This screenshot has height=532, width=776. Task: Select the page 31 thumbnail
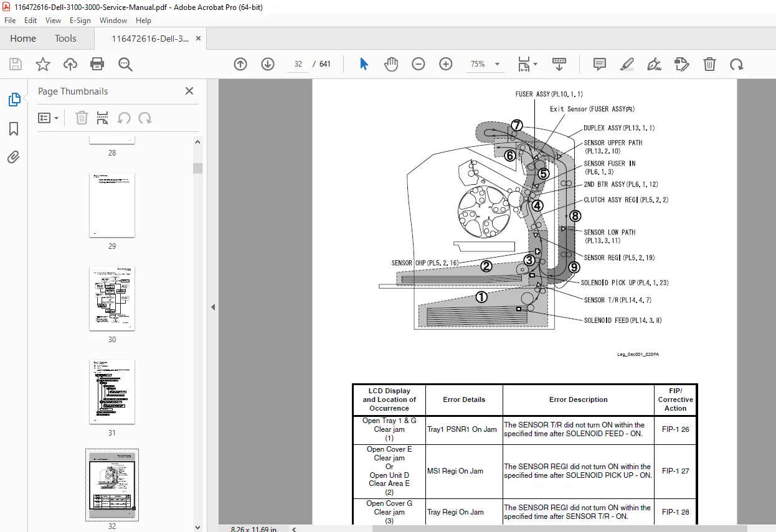(x=112, y=392)
